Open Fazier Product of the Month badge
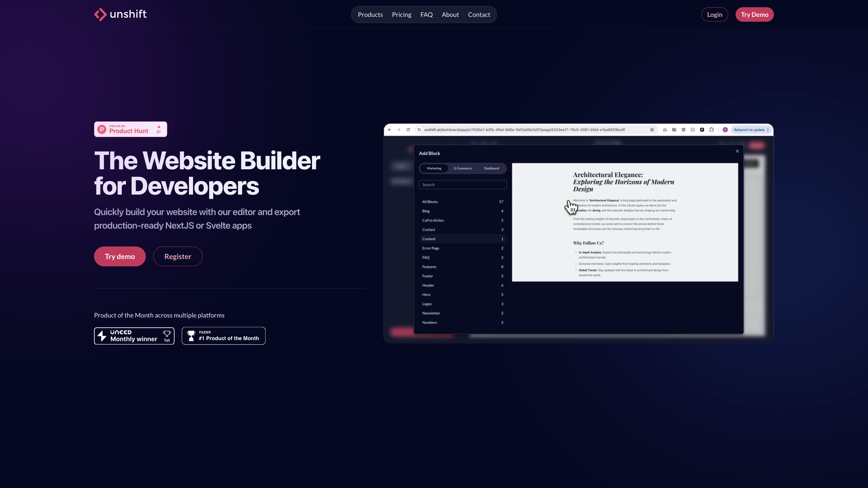Image resolution: width=868 pixels, height=488 pixels. (x=223, y=336)
